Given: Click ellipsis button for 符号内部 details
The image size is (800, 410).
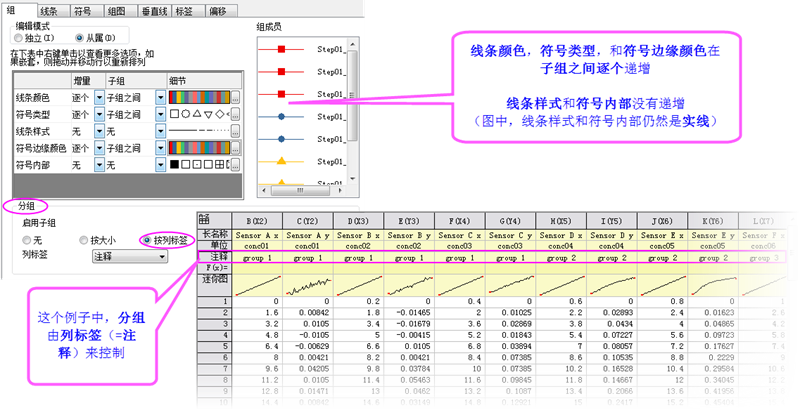Looking at the screenshot, I should click(x=235, y=165).
